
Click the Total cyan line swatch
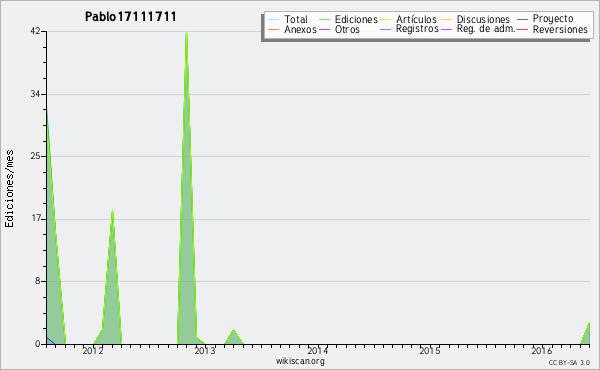(273, 19)
